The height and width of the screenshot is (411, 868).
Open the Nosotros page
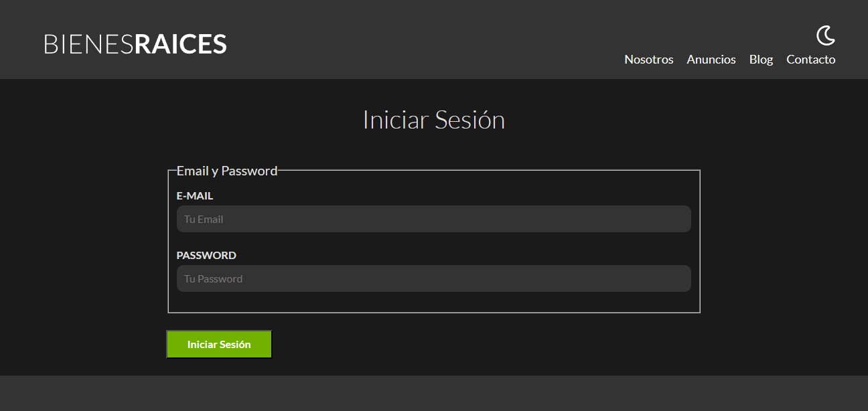click(x=648, y=60)
